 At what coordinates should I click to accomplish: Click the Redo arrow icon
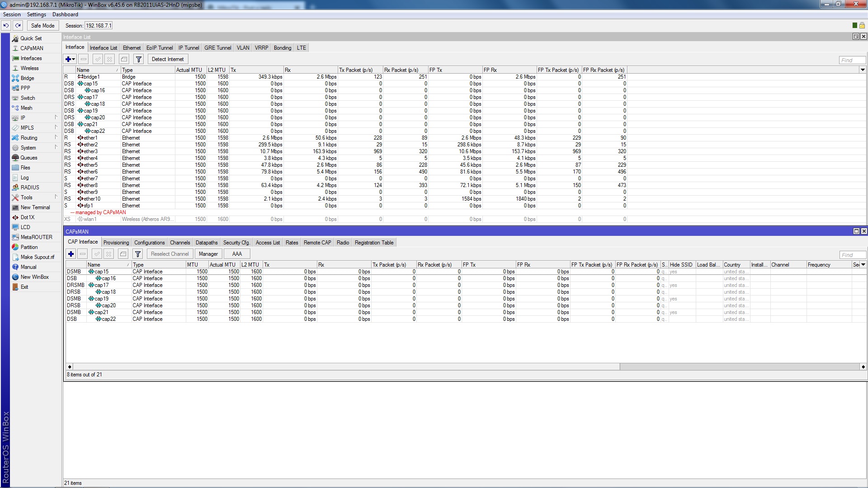[18, 26]
